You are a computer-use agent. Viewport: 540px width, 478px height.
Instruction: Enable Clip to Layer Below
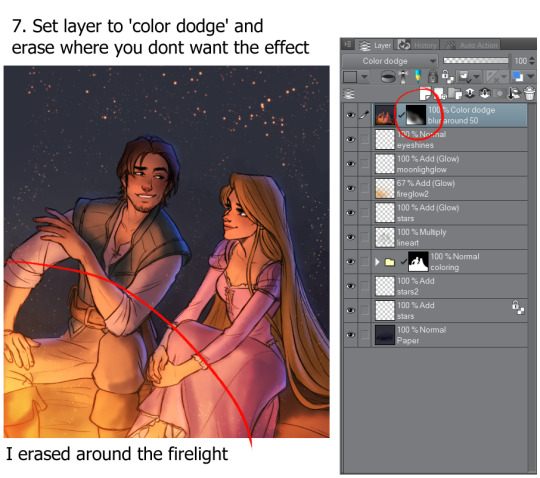(388, 76)
